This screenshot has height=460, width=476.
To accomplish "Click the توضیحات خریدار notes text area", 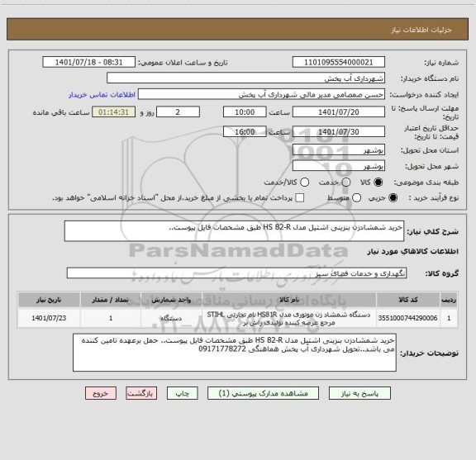I will click(235, 353).
